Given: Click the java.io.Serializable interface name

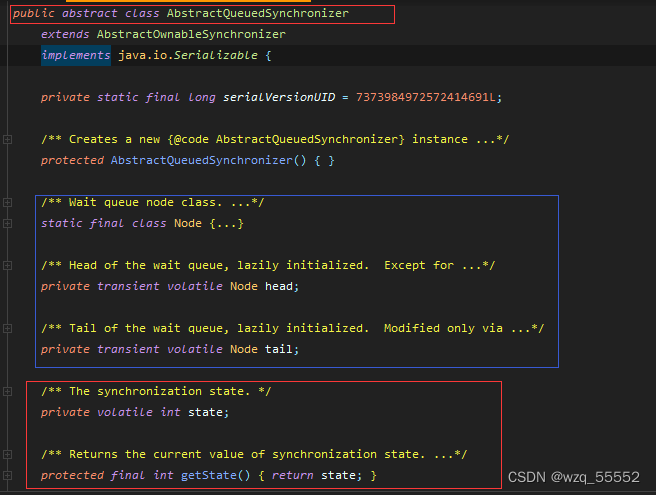Looking at the screenshot, I should (188, 55).
